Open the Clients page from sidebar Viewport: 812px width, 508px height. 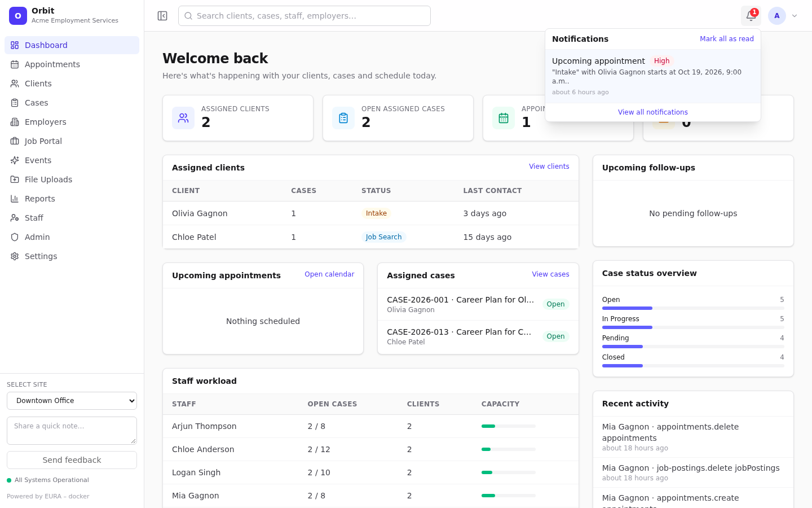[x=72, y=84]
